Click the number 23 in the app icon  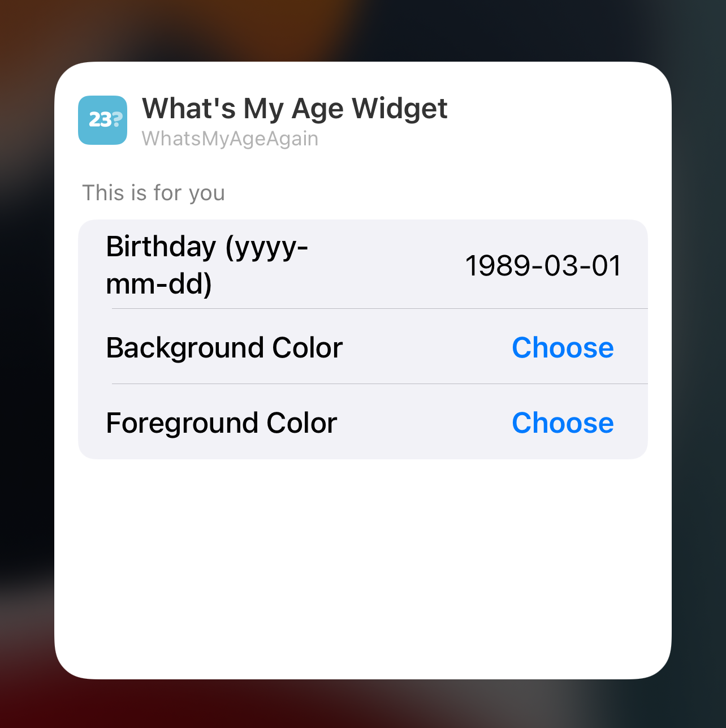(x=100, y=120)
